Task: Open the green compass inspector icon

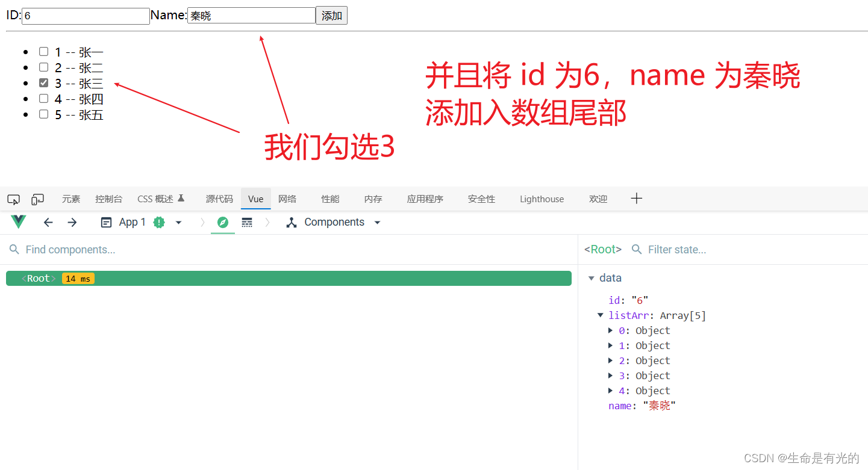Action: (x=223, y=223)
